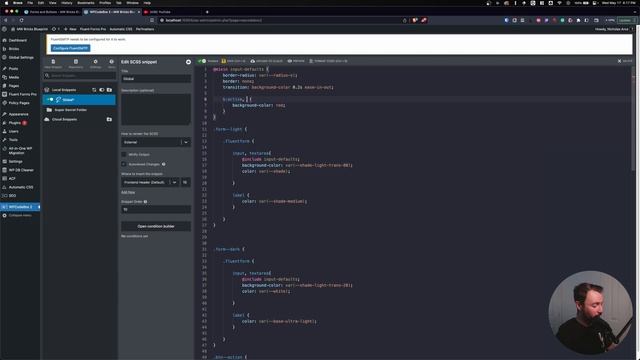The image size is (640, 360).
Task: Click Save to Cloud in the editor toolbar
Action: [x=267, y=61]
